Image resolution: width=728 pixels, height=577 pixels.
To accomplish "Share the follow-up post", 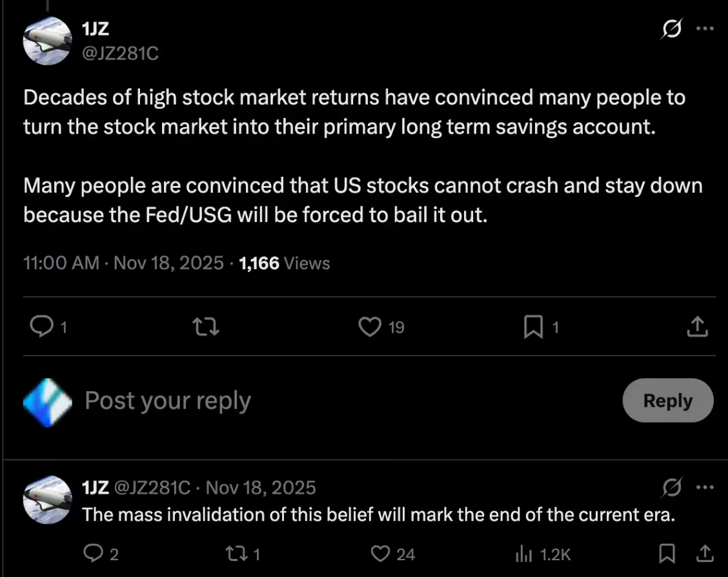I will pos(705,554).
